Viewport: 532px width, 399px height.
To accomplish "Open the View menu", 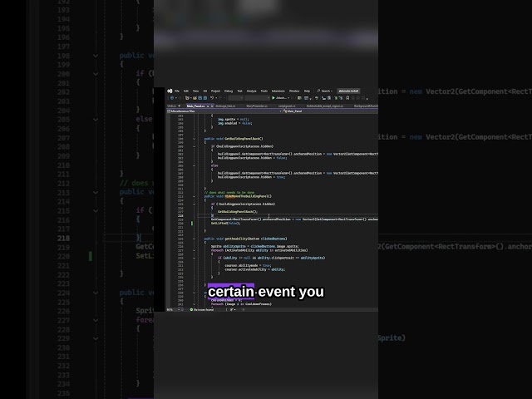I will pos(196,91).
